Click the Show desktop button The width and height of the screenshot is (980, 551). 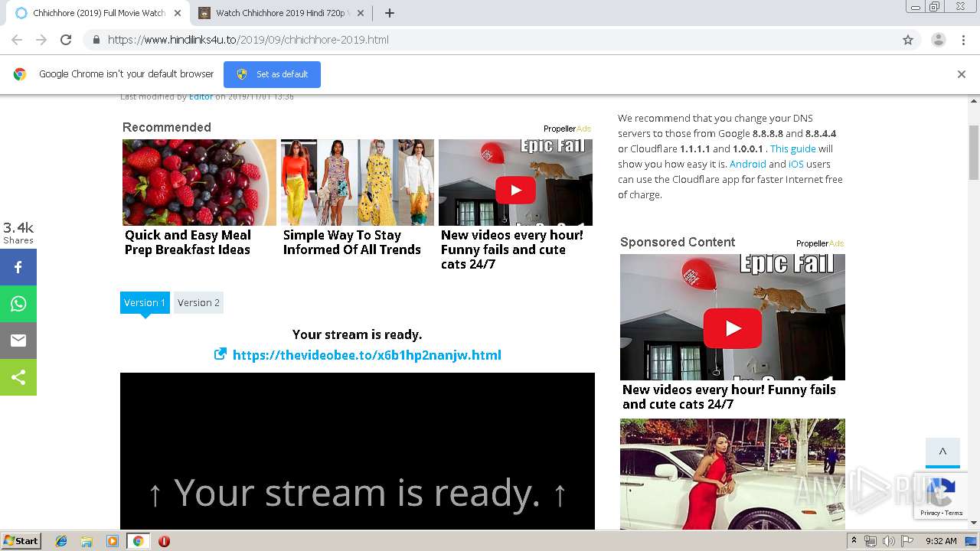point(972,541)
